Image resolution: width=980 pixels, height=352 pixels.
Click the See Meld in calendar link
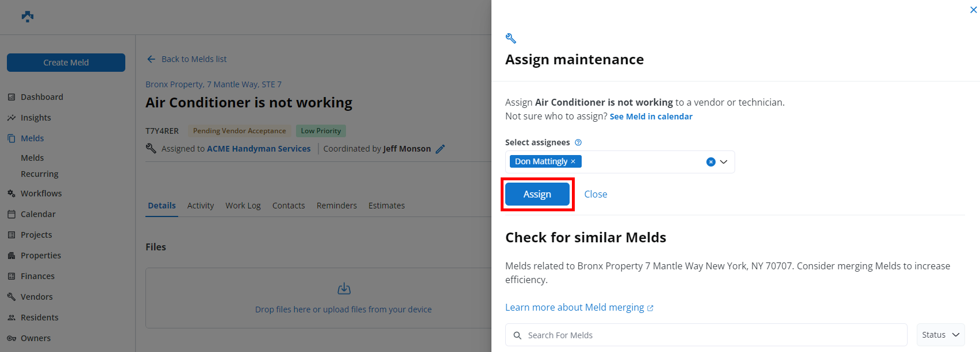point(651,117)
